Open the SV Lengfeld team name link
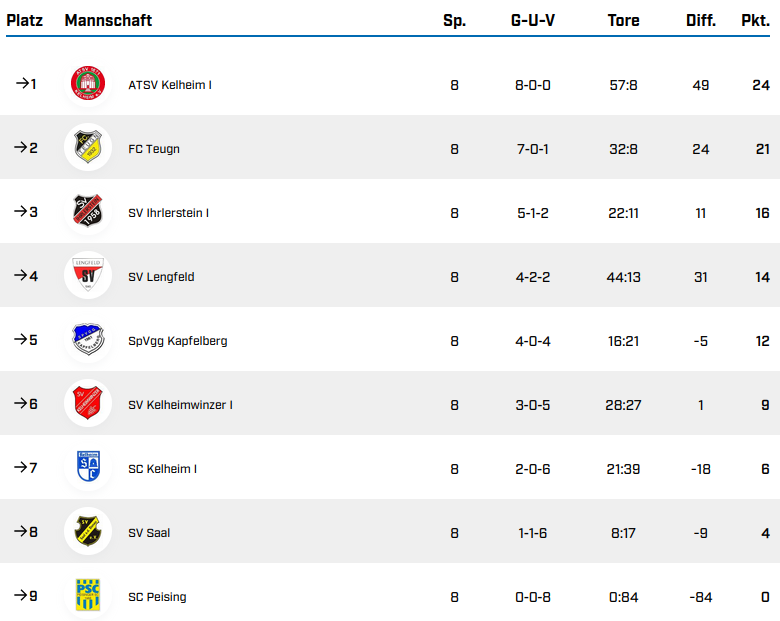 [161, 277]
